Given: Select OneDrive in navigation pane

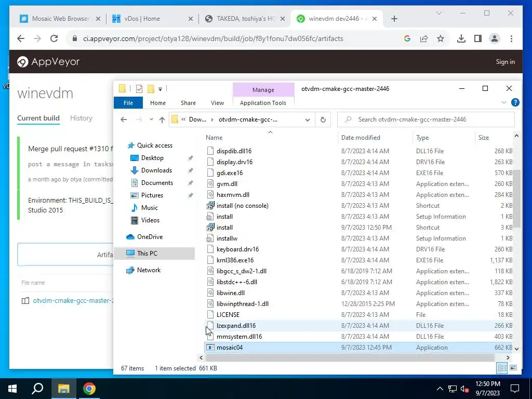Looking at the screenshot, I should (150, 237).
